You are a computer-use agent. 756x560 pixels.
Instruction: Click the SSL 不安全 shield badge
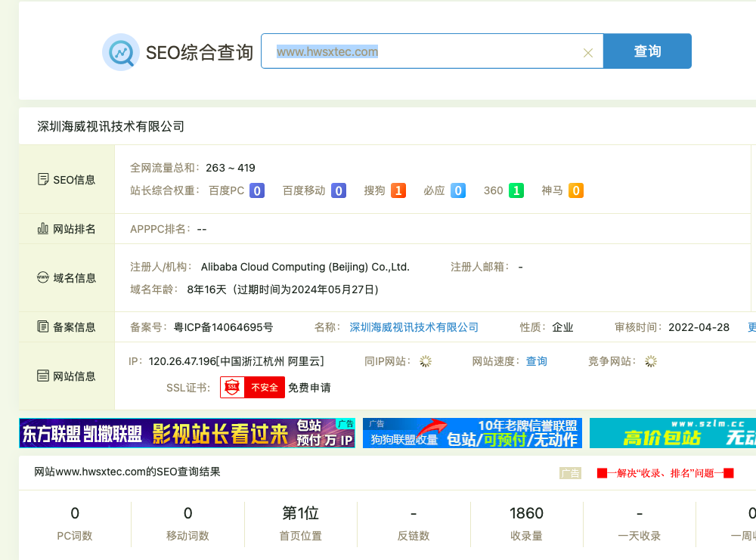[x=252, y=388]
